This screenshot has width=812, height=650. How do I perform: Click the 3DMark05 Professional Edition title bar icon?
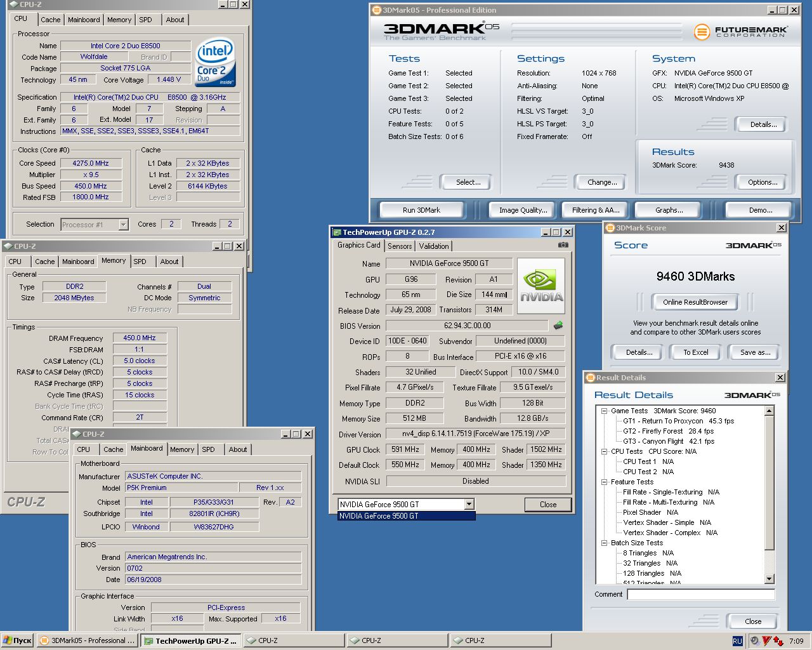376,10
